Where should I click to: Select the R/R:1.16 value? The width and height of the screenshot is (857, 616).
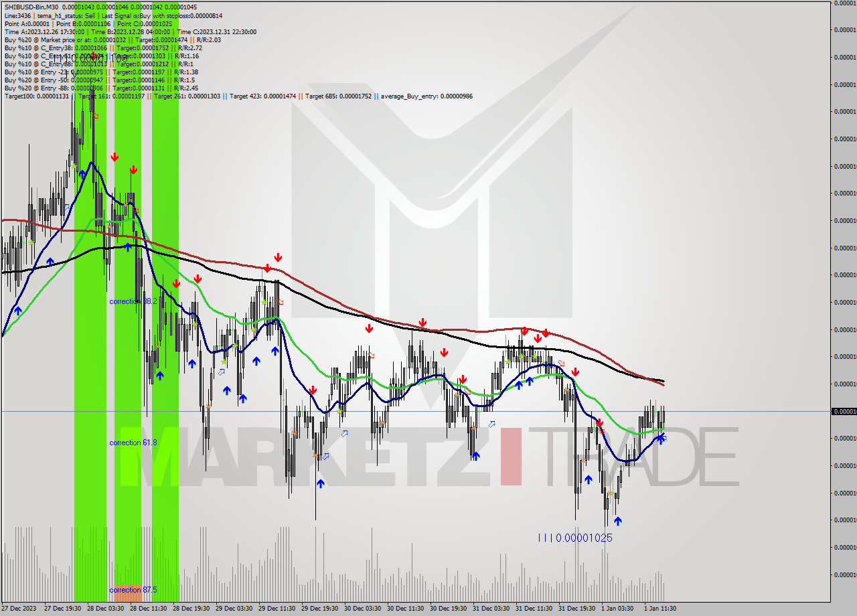click(x=186, y=56)
